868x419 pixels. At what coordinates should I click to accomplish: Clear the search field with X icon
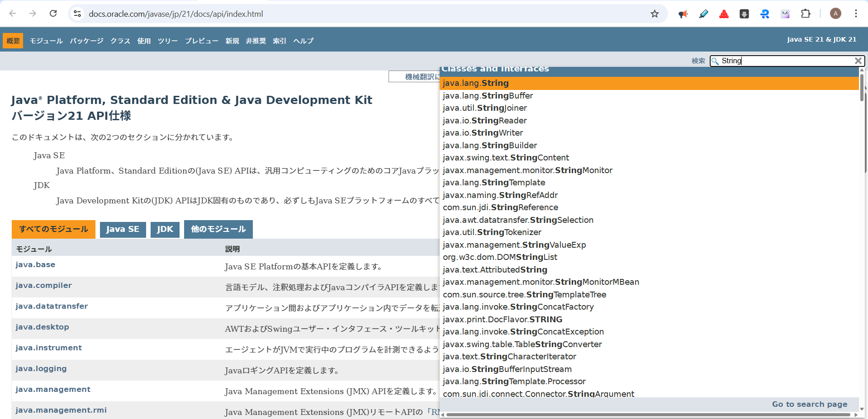click(858, 61)
